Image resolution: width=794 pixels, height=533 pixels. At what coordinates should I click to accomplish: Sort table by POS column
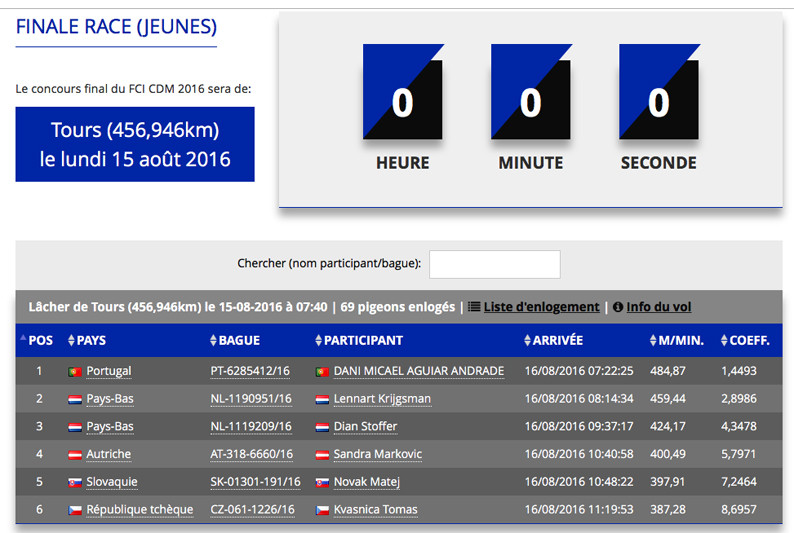point(40,340)
